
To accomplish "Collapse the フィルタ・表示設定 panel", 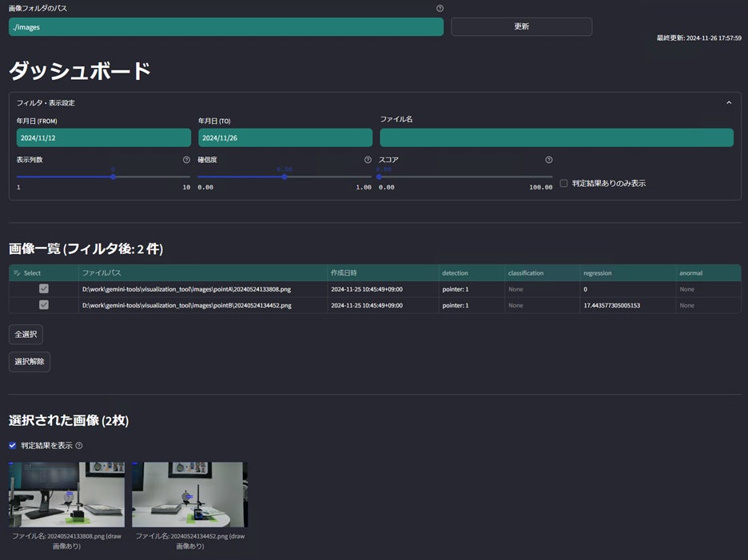I will [x=729, y=102].
